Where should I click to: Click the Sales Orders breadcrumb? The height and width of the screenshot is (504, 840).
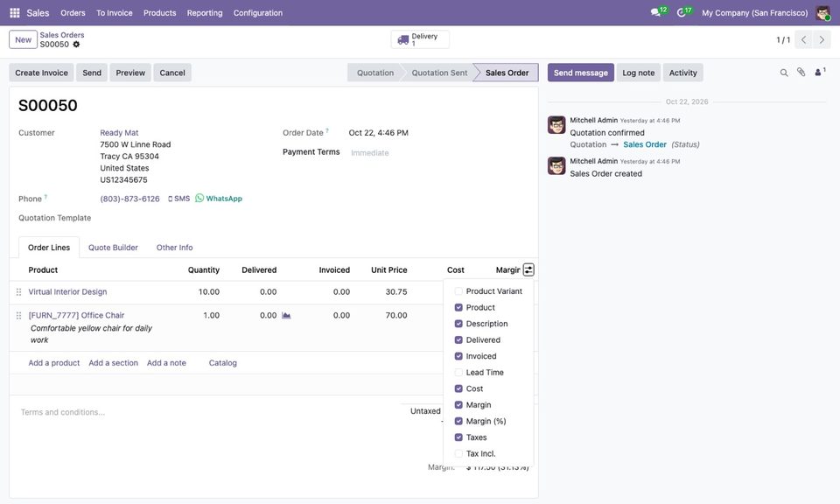[61, 35]
